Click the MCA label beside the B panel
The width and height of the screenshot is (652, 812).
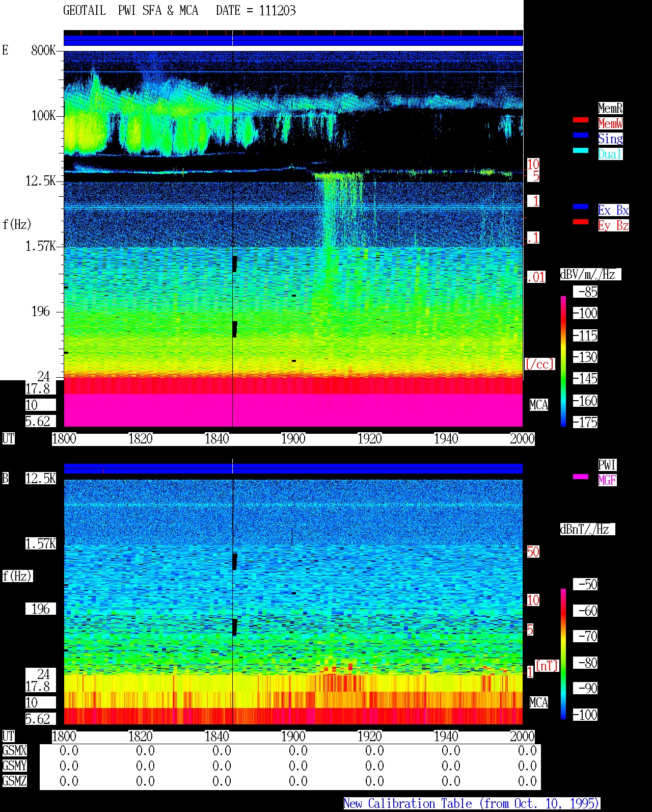pos(539,703)
